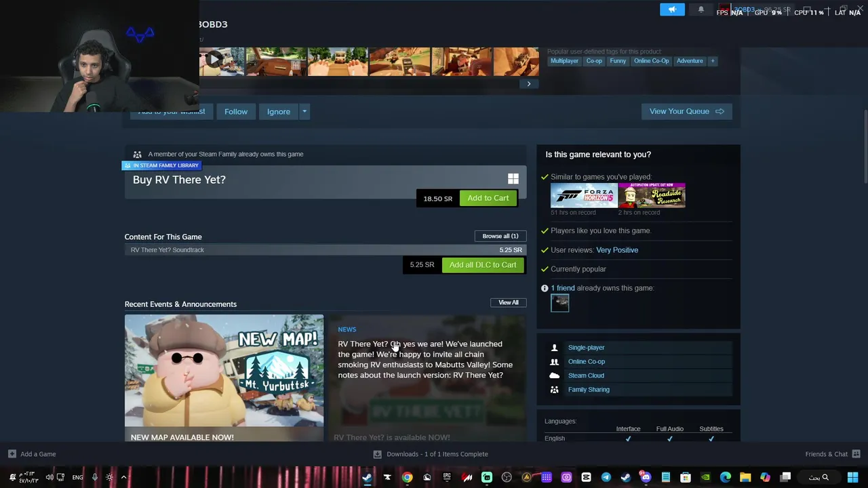The width and height of the screenshot is (868, 488).
Task: Play the first trailer thumbnail
Action: tap(222, 62)
